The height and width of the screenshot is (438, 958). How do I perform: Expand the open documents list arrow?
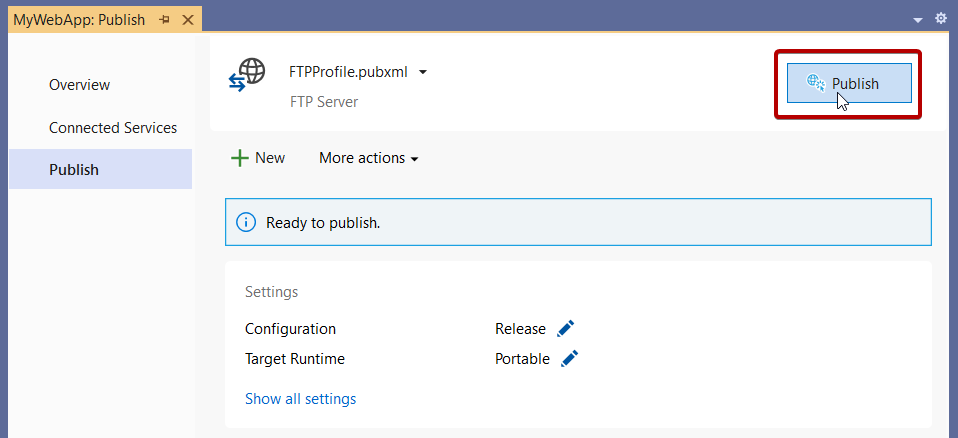(918, 20)
